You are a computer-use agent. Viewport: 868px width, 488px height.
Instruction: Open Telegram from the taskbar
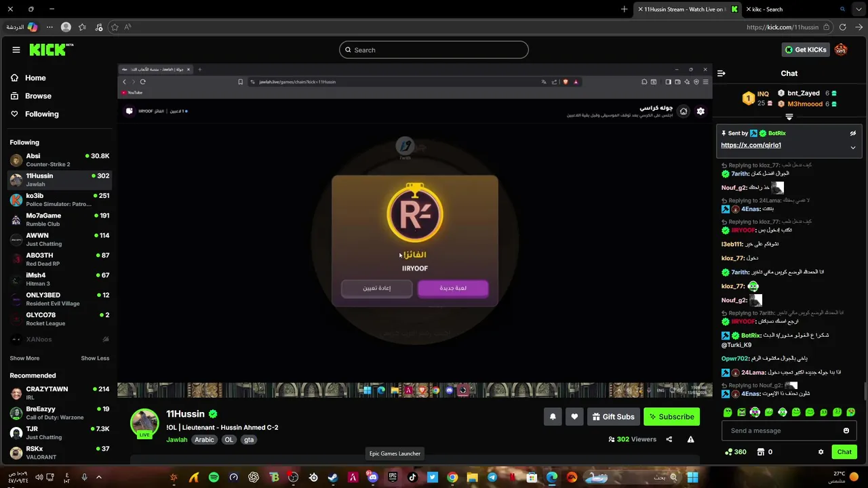[x=492, y=477]
